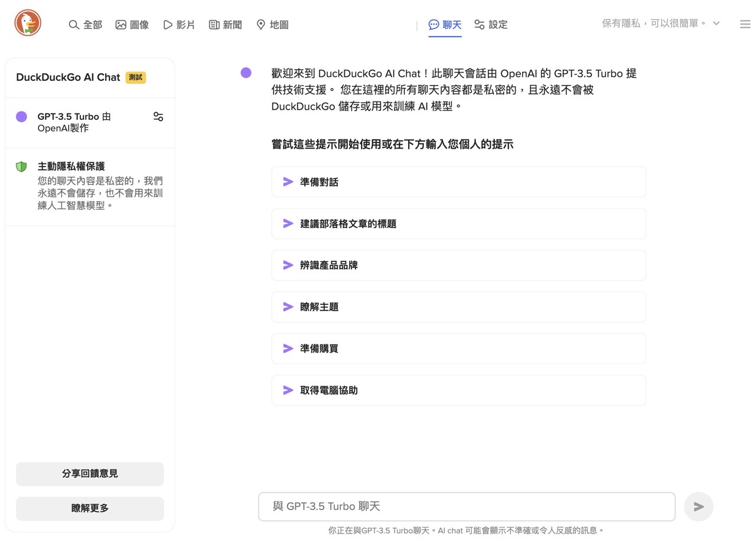Screen dimensions: 756x542
Task: Select the 準備對話 prompt suggestion
Action: (459, 182)
